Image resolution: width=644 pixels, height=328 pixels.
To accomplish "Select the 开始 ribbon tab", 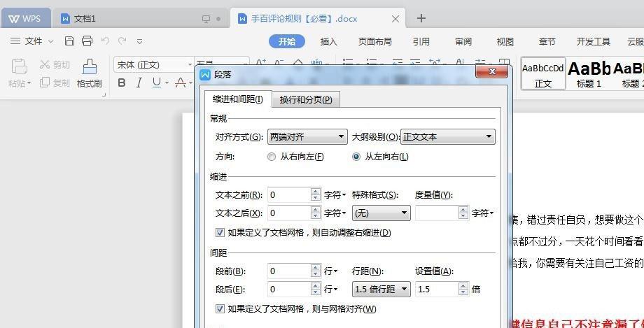I will pos(287,41).
